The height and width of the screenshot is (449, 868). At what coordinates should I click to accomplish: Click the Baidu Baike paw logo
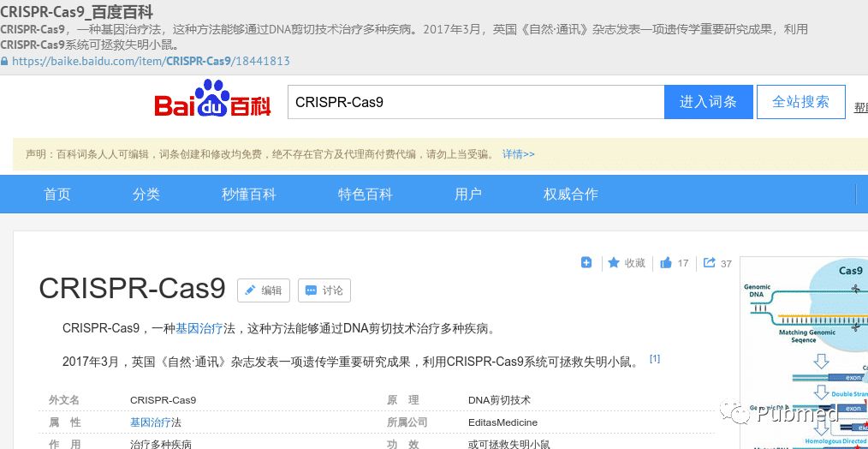(212, 99)
